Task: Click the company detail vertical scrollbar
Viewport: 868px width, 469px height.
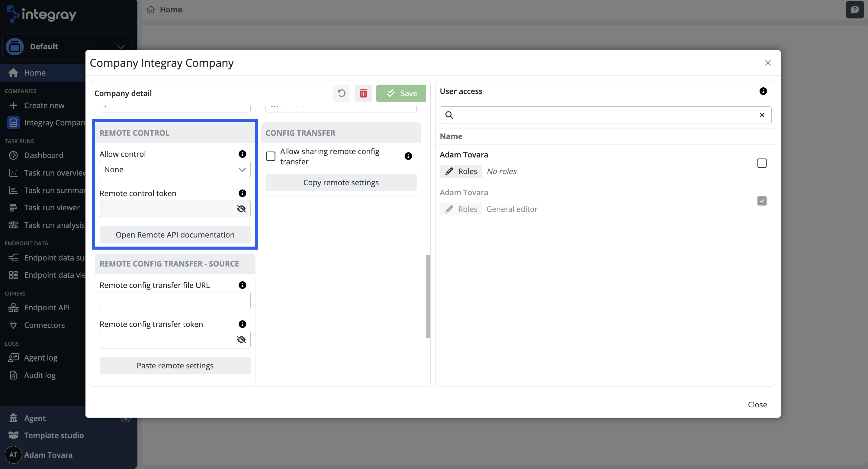Action: pos(428,296)
